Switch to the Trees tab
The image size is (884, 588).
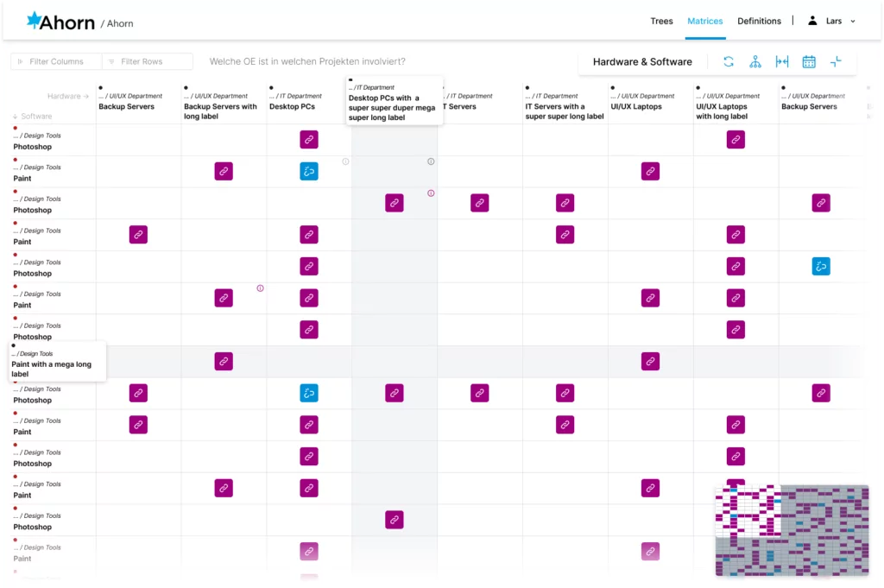click(661, 21)
